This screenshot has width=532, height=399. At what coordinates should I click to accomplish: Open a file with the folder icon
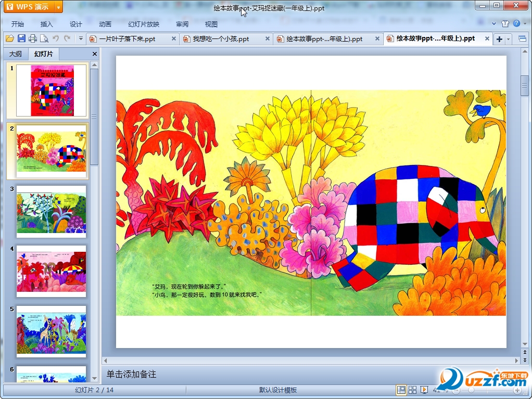(10, 38)
